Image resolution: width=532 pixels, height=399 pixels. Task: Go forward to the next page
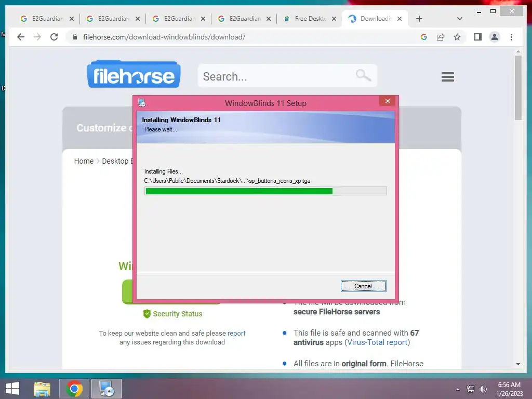click(x=37, y=37)
